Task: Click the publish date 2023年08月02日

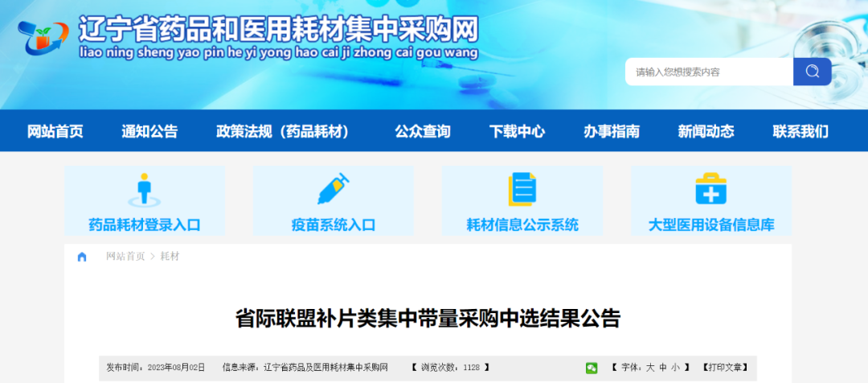Action: [177, 368]
